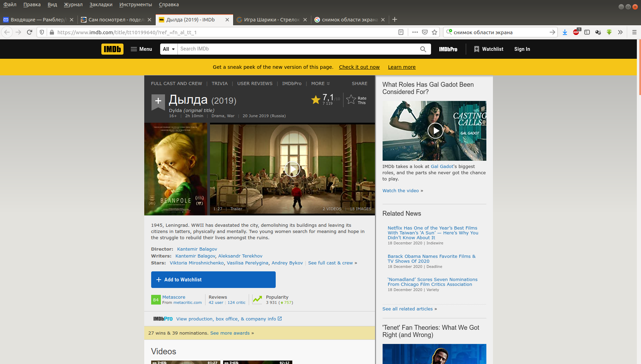
Task: Click See full cast & crew link
Action: (x=330, y=263)
